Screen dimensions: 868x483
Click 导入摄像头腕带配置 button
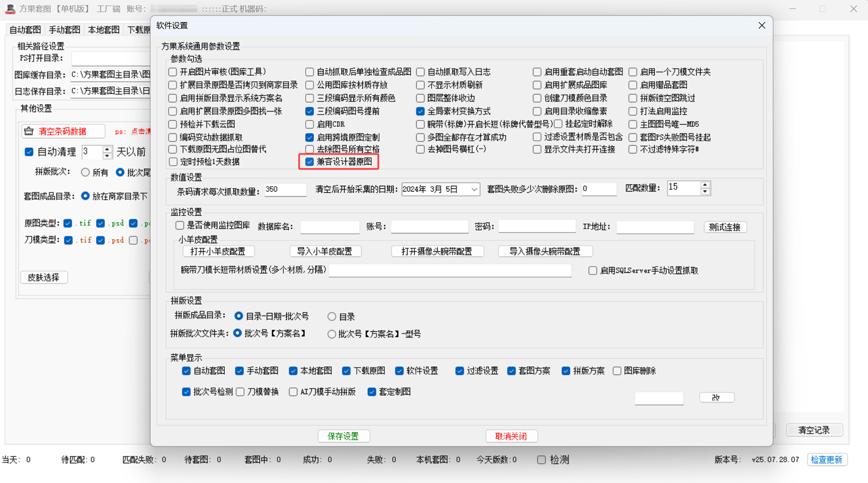(545, 251)
